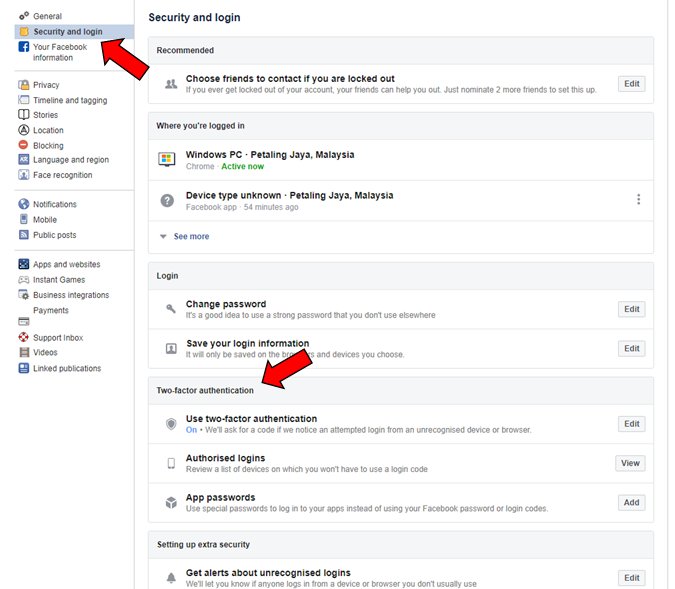Open Location settings
The width and height of the screenshot is (675, 589).
(48, 130)
